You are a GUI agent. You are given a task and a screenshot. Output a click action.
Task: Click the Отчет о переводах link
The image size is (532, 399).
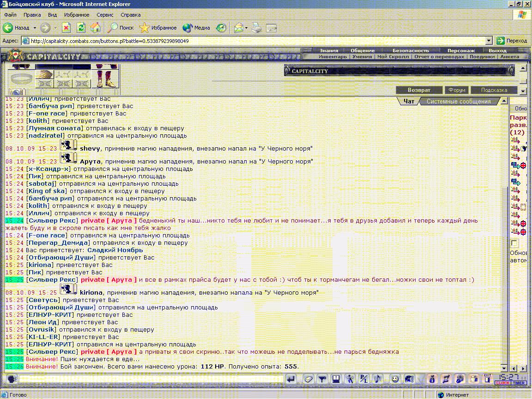click(x=439, y=57)
